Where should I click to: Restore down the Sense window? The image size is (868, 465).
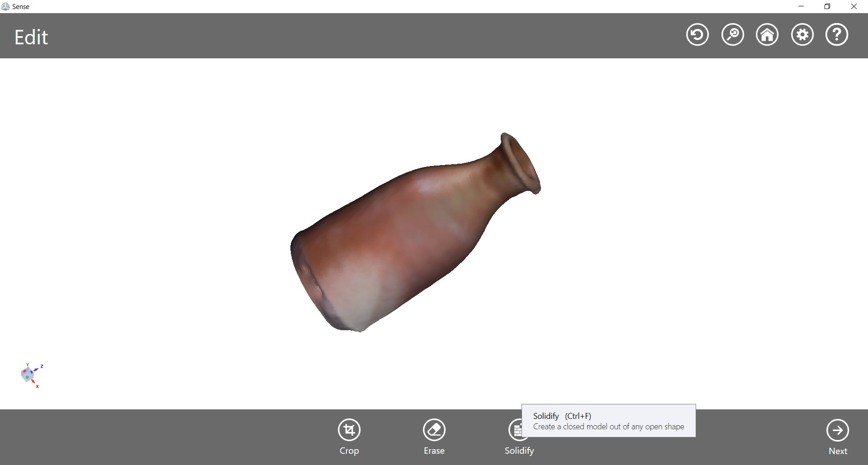tap(827, 6)
